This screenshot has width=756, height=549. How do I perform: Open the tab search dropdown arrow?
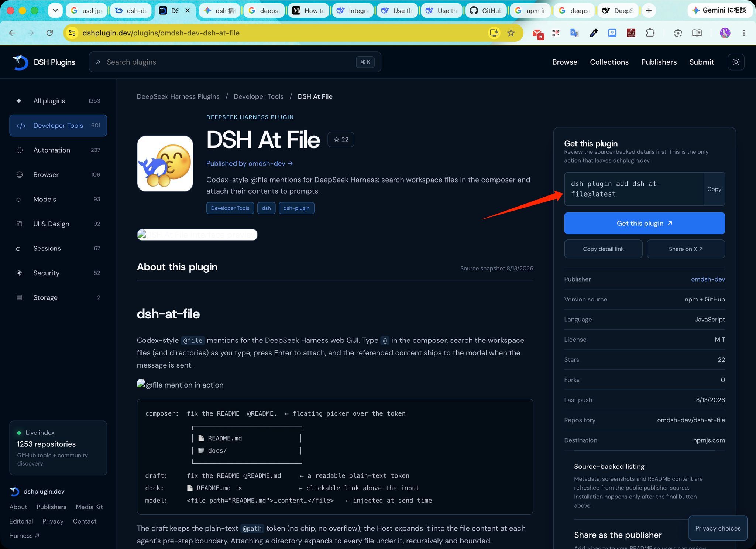pos(55,10)
